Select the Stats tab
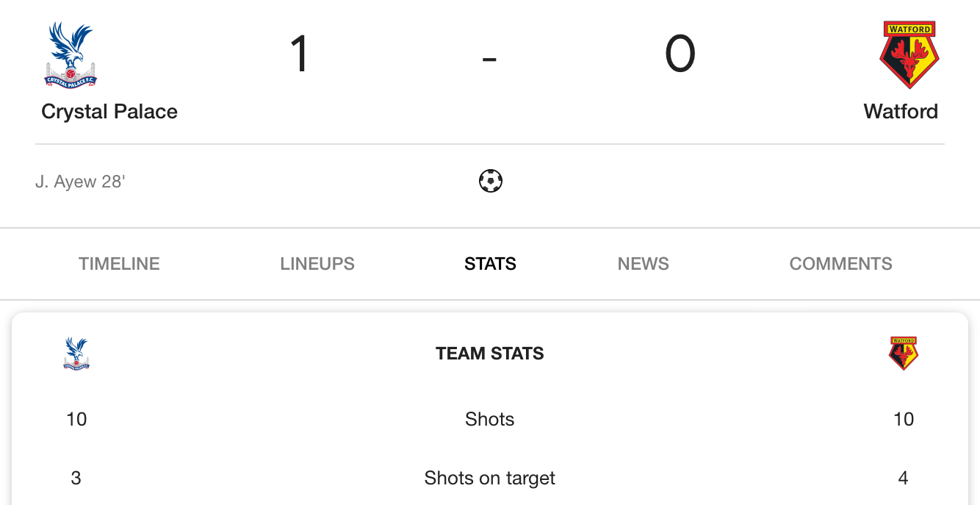980x505 pixels. [x=490, y=264]
